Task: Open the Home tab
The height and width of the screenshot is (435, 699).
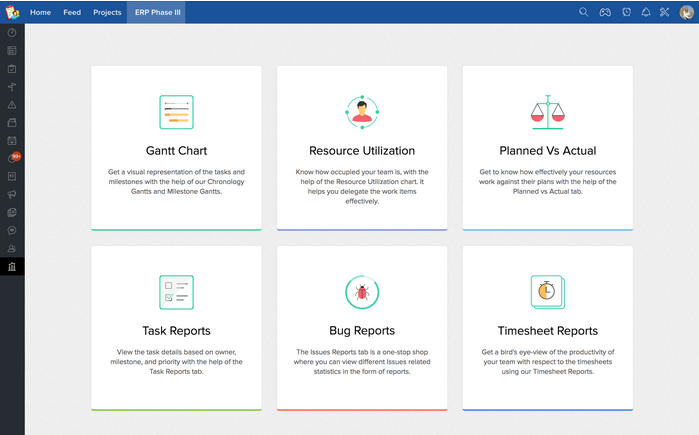Action: 40,12
